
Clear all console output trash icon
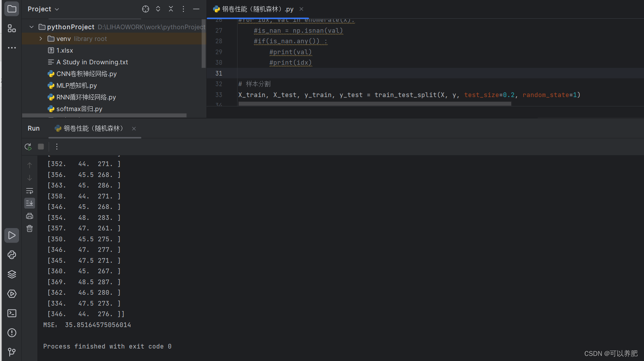[x=30, y=228]
